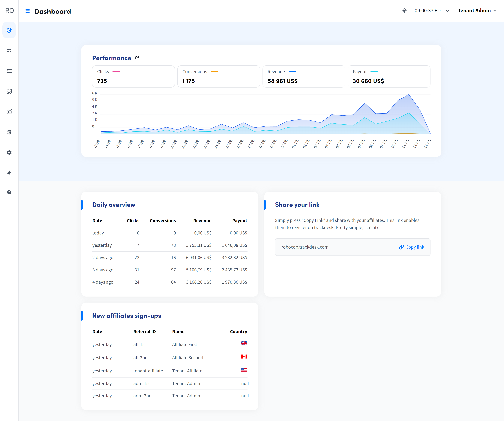Open help via the question mark icon
The image size is (504, 421).
click(9, 192)
